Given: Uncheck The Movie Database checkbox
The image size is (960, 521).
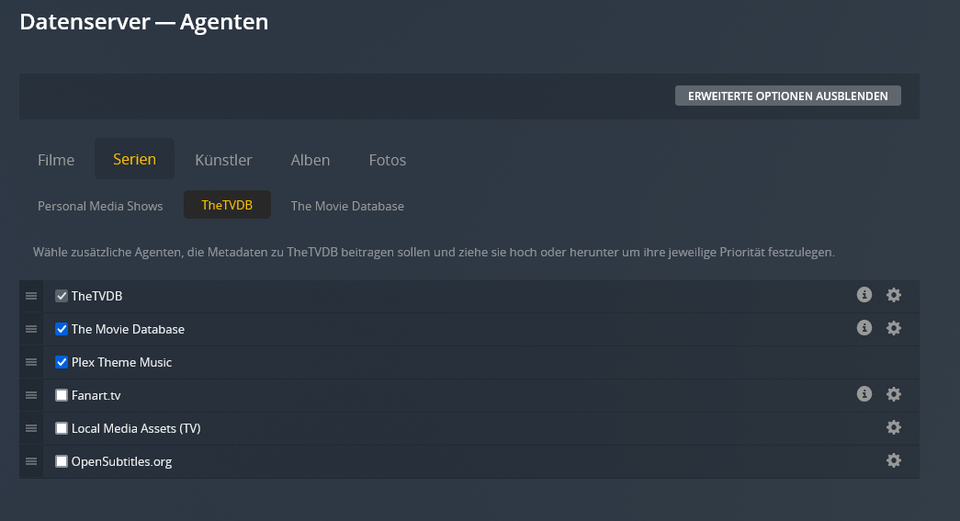Looking at the screenshot, I should [x=62, y=329].
